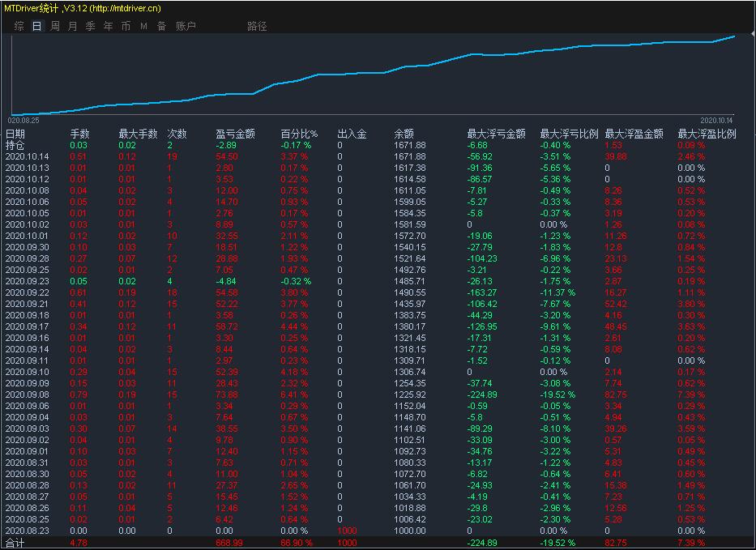Open the 周 weekly tab
The width and height of the screenshot is (756, 550).
click(x=55, y=26)
